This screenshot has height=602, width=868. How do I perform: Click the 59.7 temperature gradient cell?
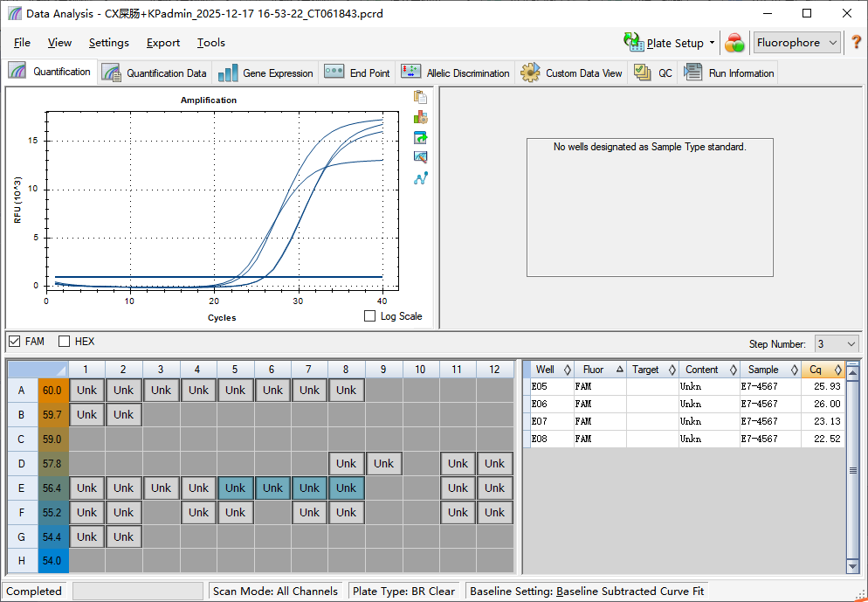pyautogui.click(x=53, y=414)
